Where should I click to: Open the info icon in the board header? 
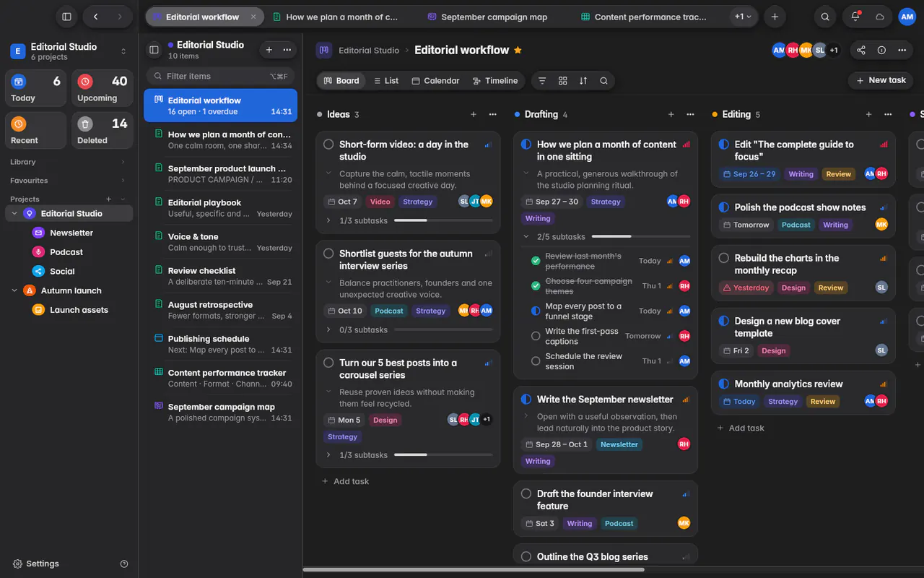pyautogui.click(x=881, y=50)
